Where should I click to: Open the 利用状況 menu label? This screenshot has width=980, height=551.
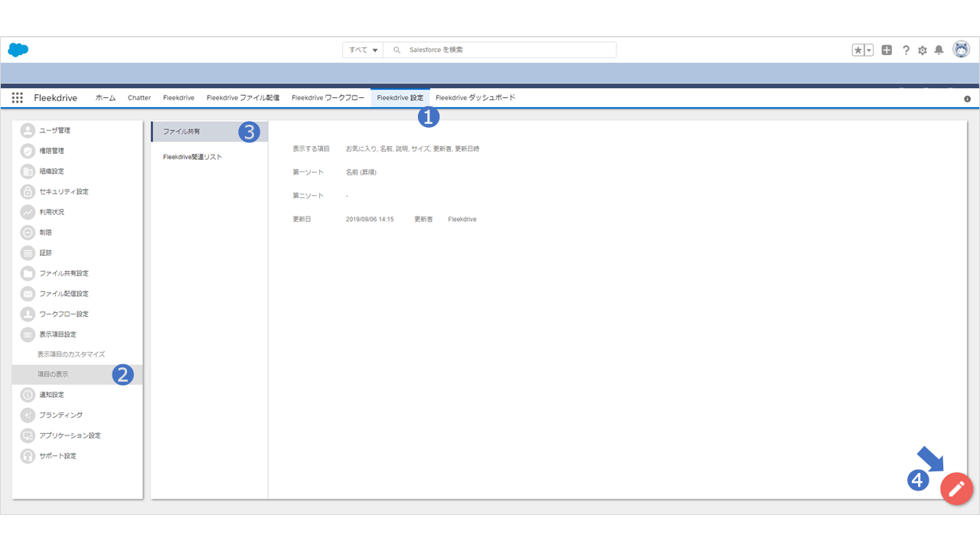pos(52,212)
